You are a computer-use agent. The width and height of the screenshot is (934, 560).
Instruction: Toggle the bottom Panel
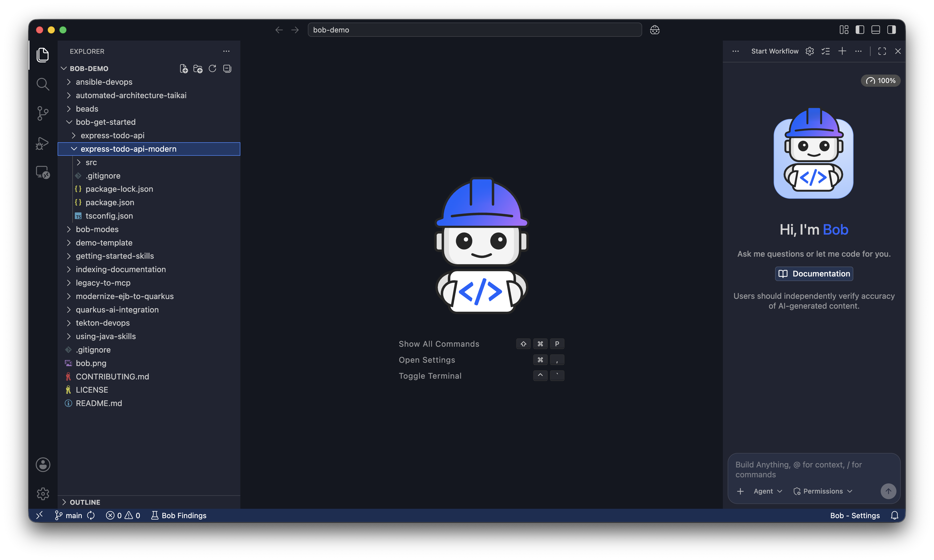[x=875, y=30]
